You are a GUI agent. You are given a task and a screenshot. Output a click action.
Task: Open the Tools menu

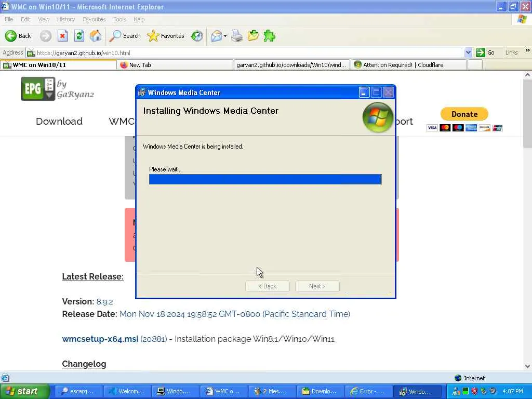[119, 19]
